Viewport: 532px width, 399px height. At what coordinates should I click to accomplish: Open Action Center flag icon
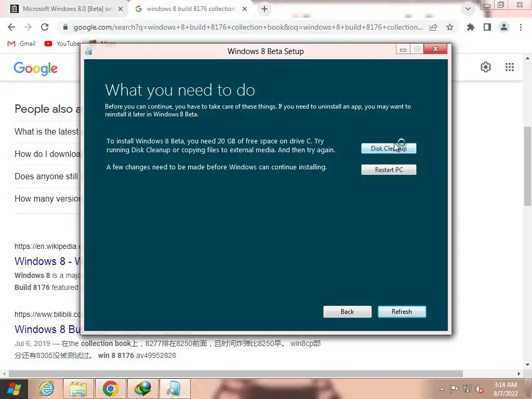tap(454, 389)
